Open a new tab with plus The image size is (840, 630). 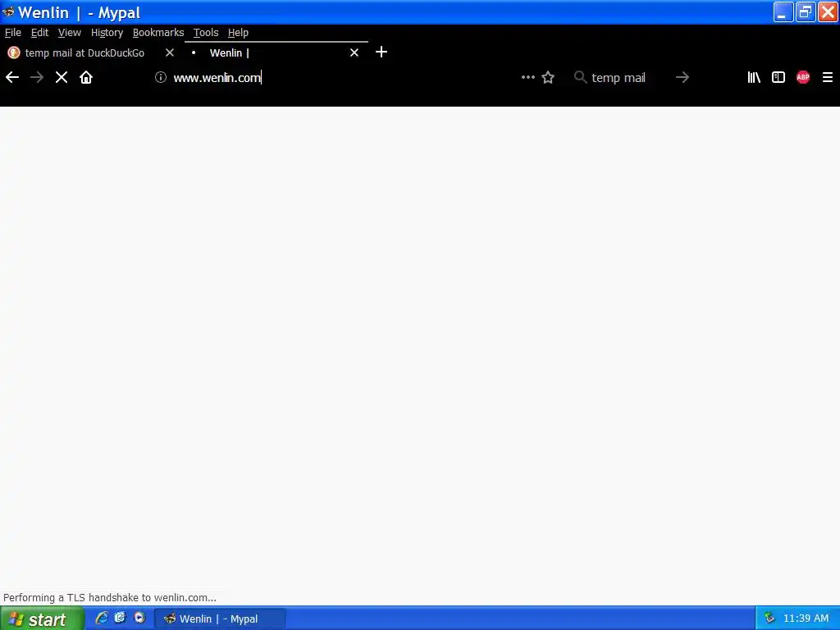tap(381, 52)
